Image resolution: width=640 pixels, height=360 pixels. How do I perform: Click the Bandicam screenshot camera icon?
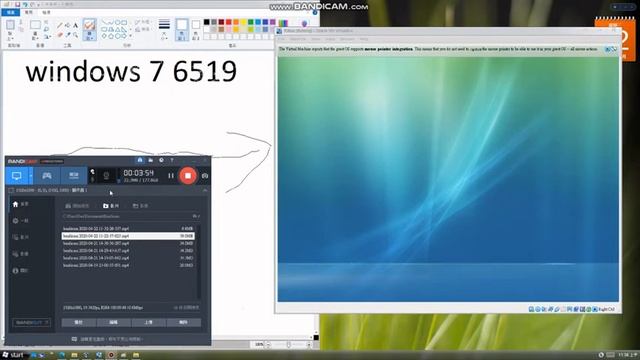click(205, 176)
